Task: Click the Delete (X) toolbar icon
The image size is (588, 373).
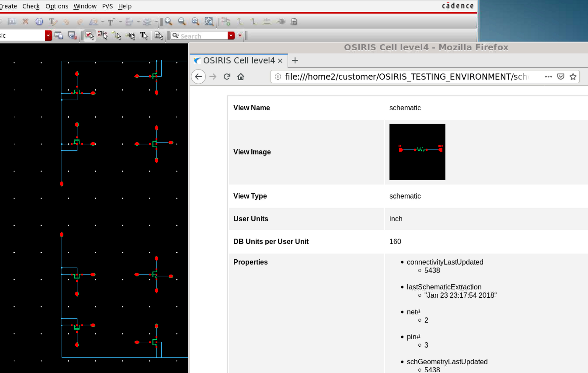Action: point(25,21)
